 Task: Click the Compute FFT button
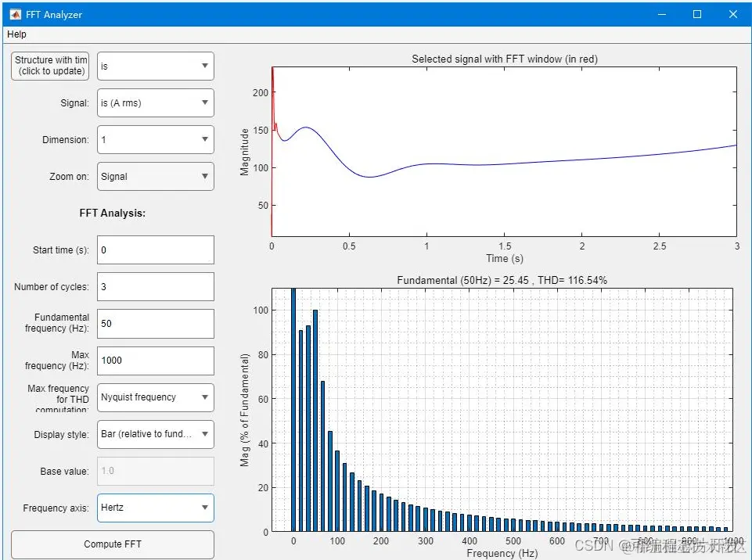(112, 544)
